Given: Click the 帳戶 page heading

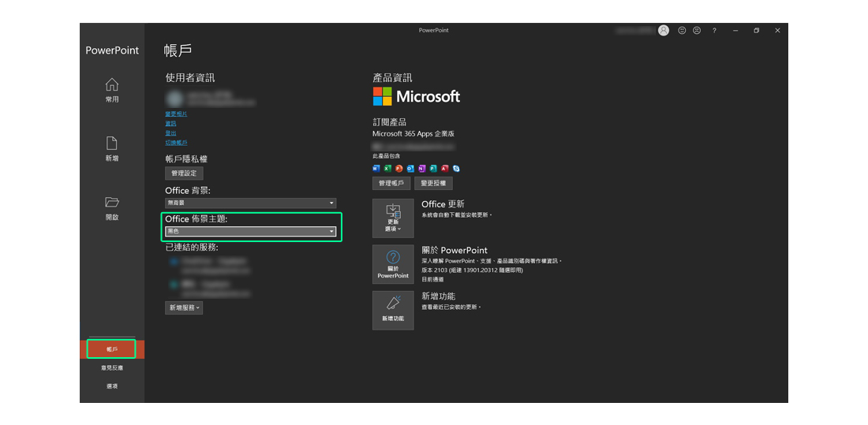Looking at the screenshot, I should [178, 50].
